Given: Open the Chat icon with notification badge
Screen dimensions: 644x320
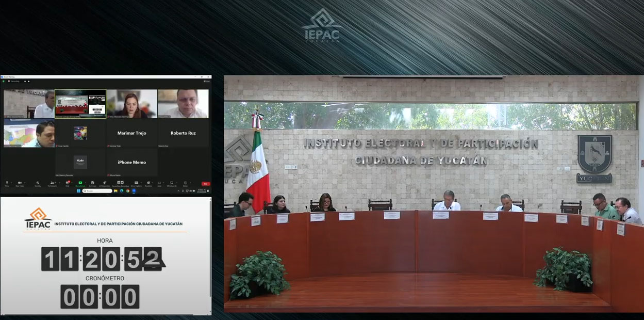Looking at the screenshot, I should [x=67, y=183].
